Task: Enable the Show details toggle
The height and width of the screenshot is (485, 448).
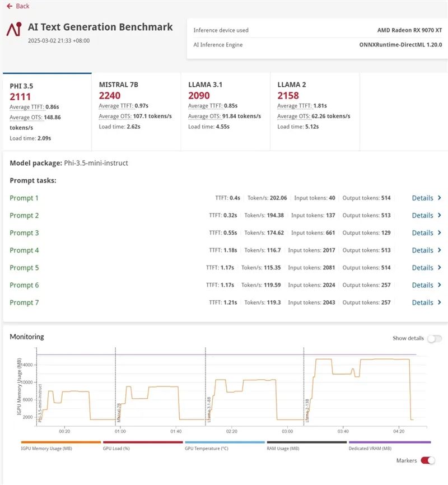Action: click(435, 338)
